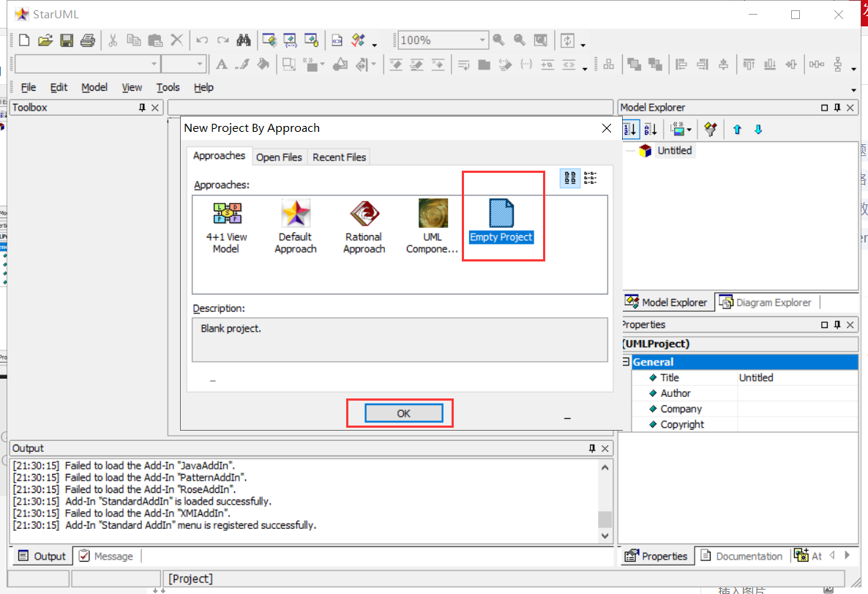Screen dimensions: 868x594
Task: Click Sort by Storage Order in Model Explorer
Action: coord(630,130)
